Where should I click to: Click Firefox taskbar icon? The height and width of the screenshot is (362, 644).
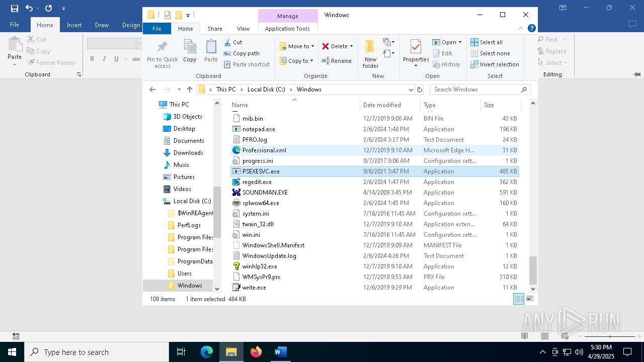256,352
